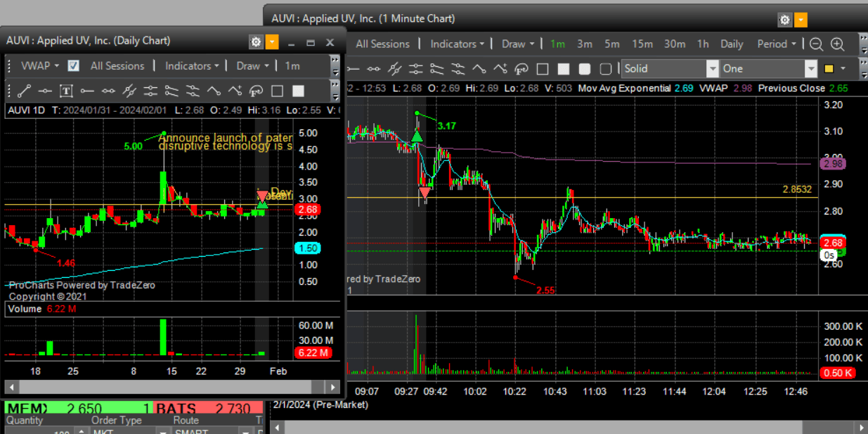Viewport: 868px width, 434px height.
Task: Open Draw dropdown in 1 Minute Chart
Action: [x=518, y=44]
